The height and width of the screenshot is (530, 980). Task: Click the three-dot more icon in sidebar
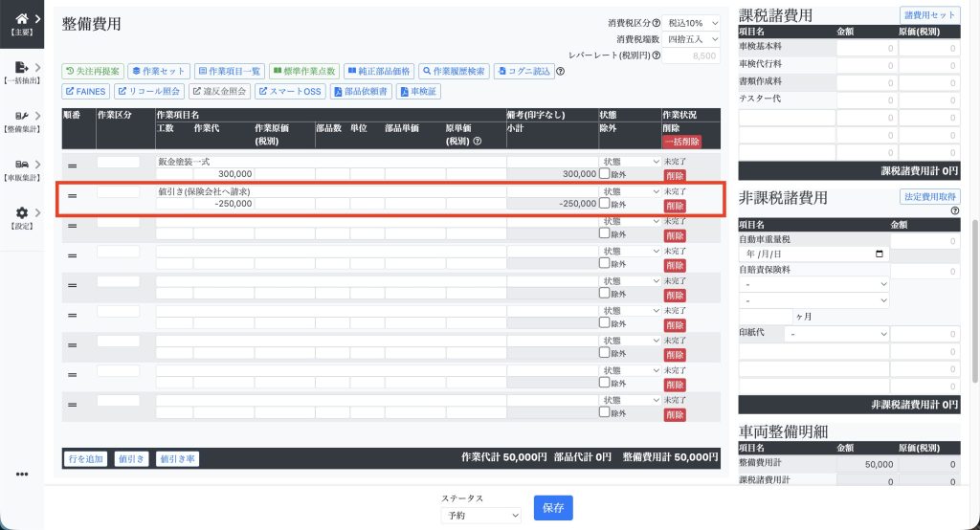click(x=22, y=475)
